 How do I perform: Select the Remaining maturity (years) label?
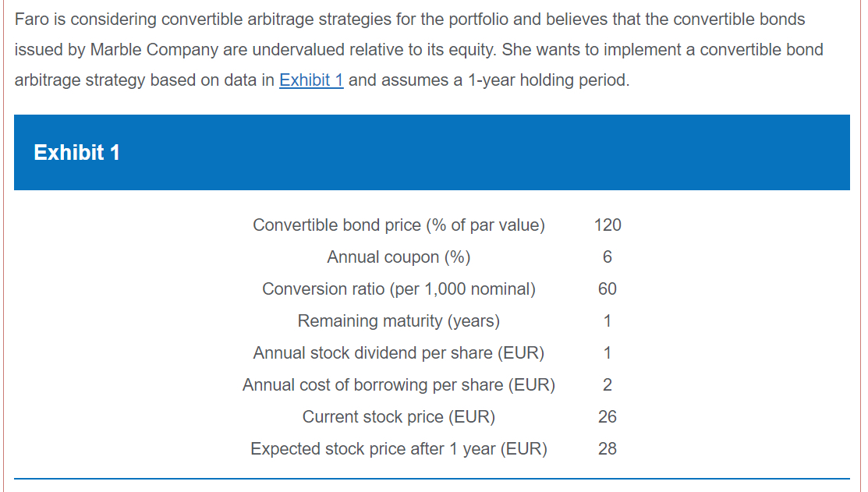399,321
